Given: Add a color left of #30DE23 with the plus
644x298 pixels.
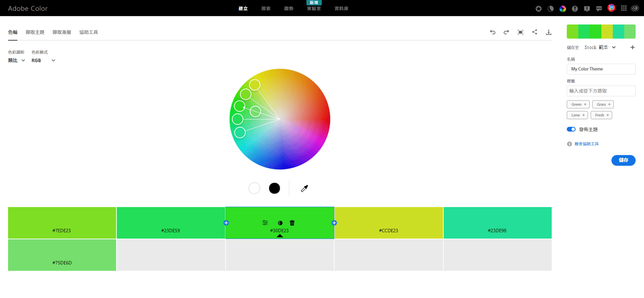Looking at the screenshot, I should 226,223.
